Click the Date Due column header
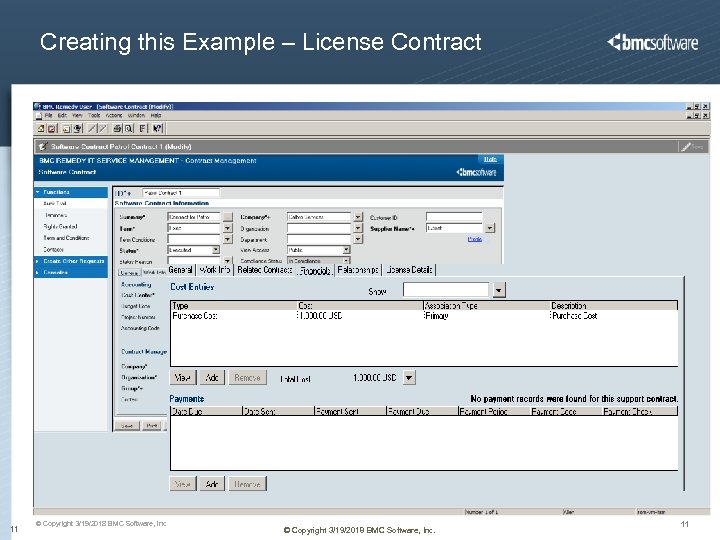720x540 pixels. 206,411
